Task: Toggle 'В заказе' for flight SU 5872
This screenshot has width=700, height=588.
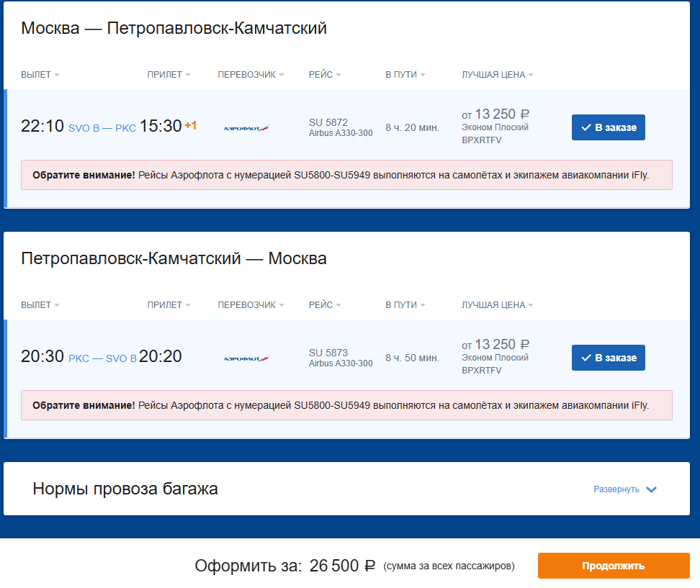Action: pyautogui.click(x=608, y=127)
